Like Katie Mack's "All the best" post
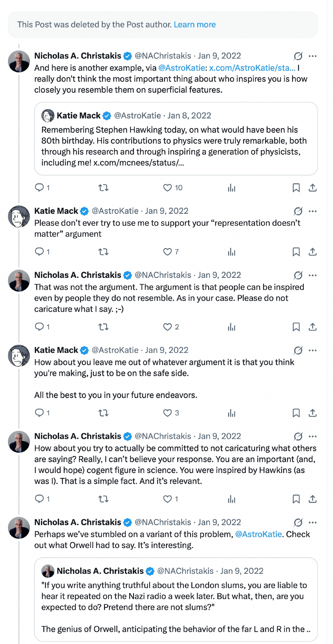The width and height of the screenshot is (333, 644). pos(167,413)
